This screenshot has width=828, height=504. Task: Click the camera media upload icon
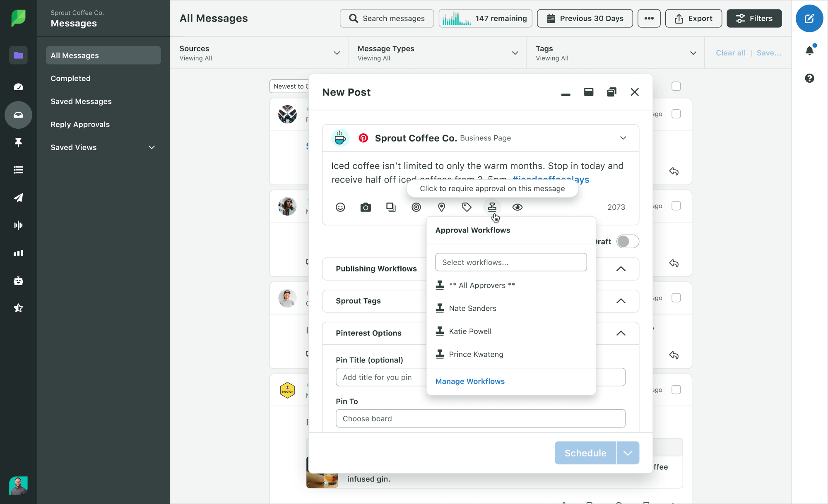click(x=366, y=207)
